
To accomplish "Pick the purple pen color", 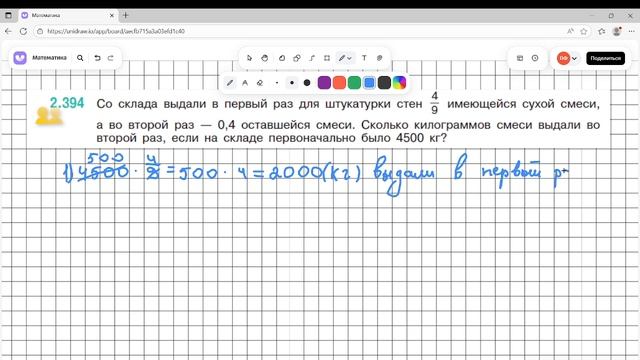I will click(x=324, y=83).
